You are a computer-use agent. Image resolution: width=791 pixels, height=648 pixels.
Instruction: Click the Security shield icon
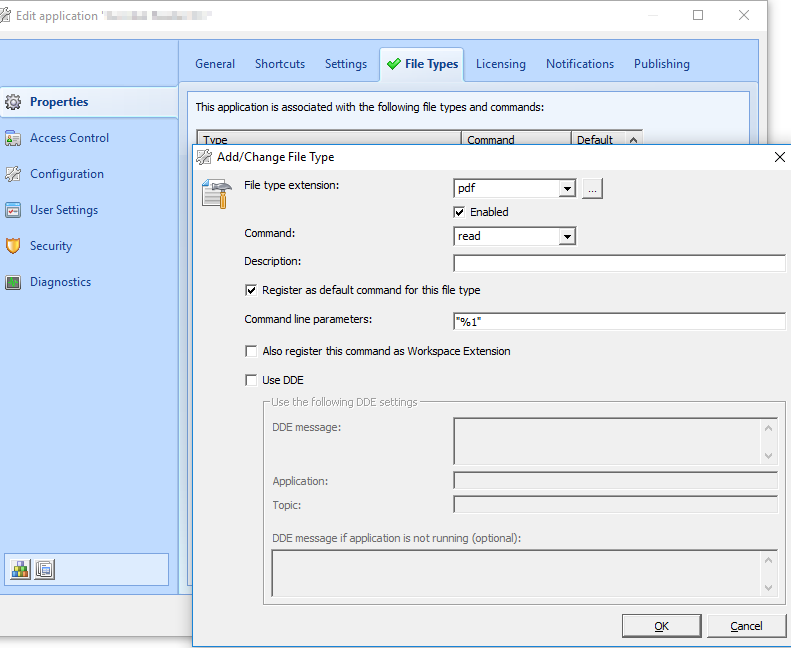pyautogui.click(x=13, y=246)
